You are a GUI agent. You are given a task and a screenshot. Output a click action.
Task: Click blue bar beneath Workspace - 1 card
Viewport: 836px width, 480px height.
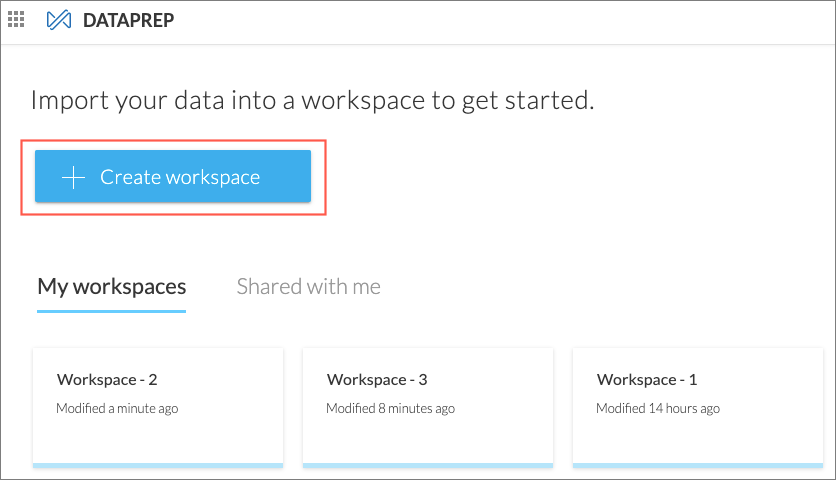(698, 464)
